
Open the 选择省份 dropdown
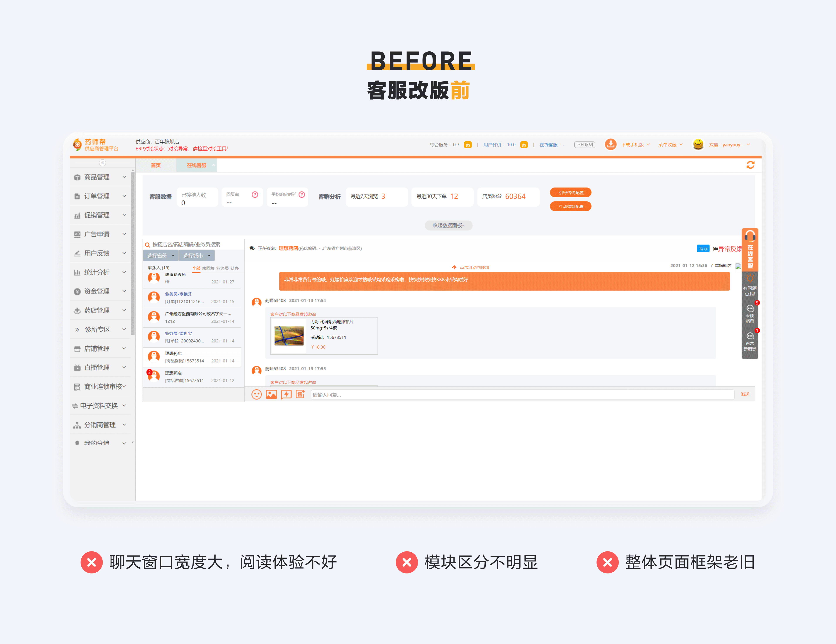pos(161,255)
